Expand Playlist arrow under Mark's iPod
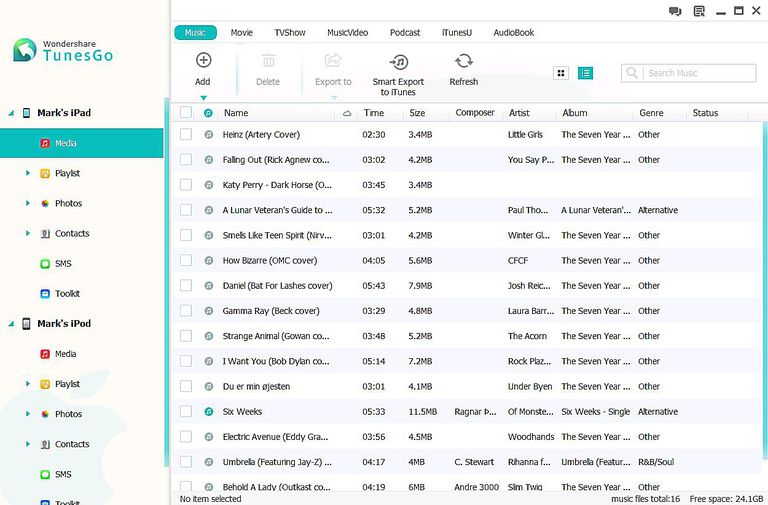Image resolution: width=768 pixels, height=505 pixels. point(28,384)
